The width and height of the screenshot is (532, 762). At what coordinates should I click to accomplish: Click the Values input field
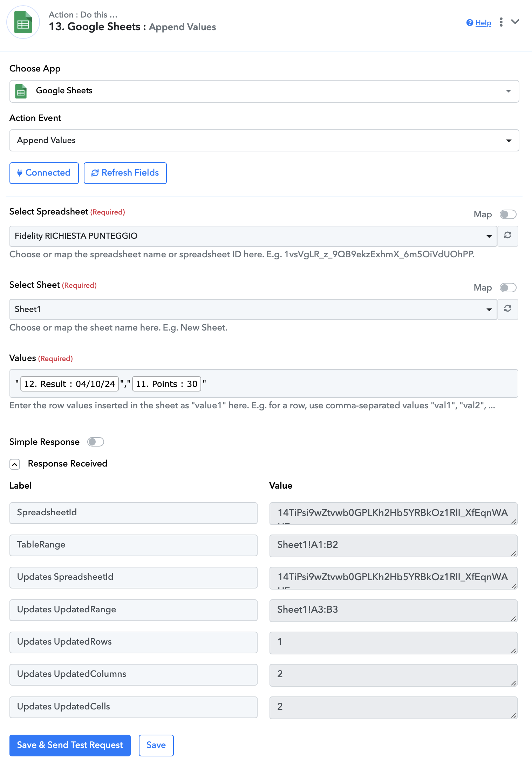tap(264, 383)
